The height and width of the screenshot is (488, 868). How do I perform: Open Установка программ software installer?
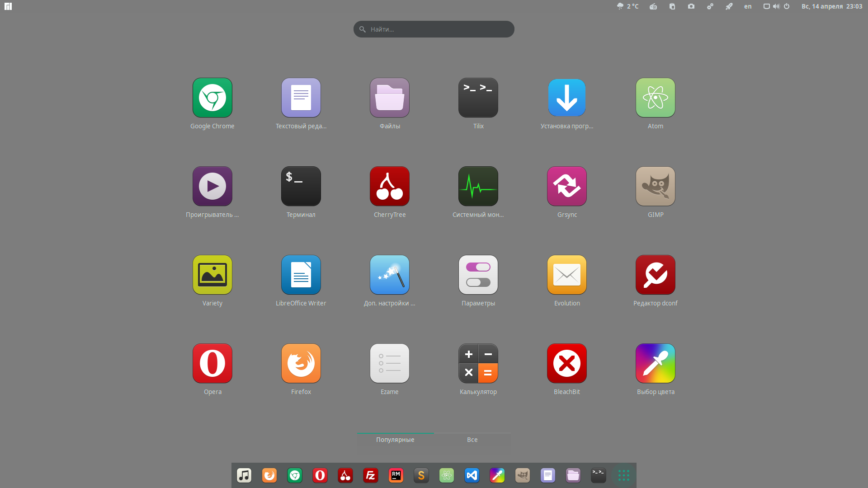(x=567, y=98)
